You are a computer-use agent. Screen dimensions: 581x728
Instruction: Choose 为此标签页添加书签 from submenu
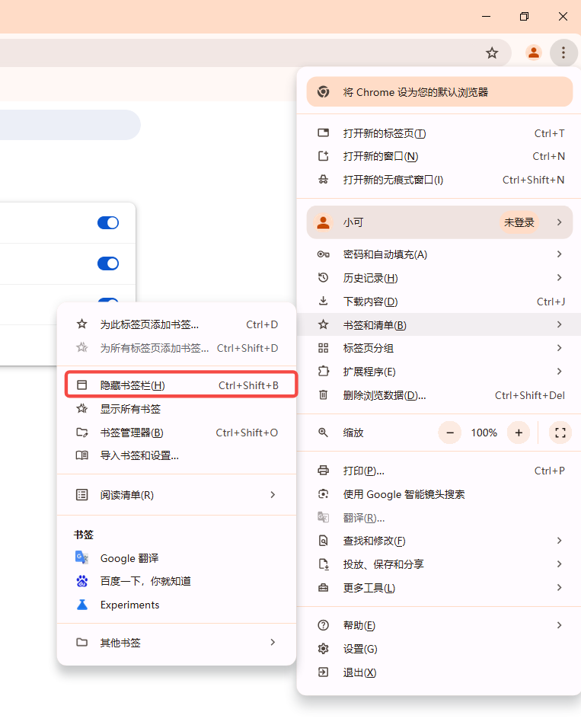tap(177, 324)
